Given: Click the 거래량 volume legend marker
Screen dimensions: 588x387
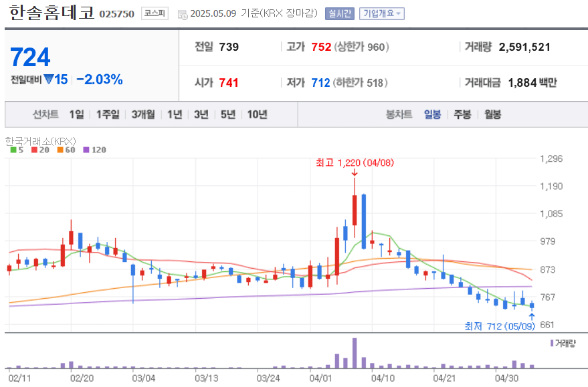Looking at the screenshot, I should 552,343.
